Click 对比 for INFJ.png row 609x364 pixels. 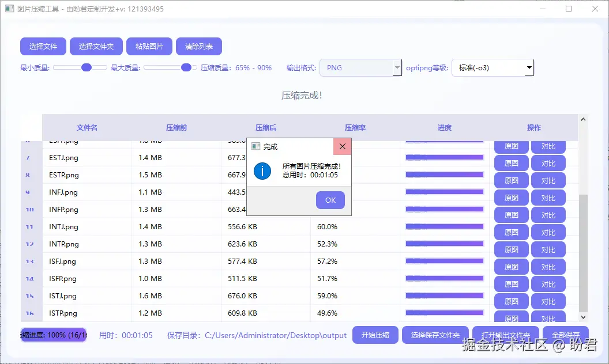pos(548,198)
